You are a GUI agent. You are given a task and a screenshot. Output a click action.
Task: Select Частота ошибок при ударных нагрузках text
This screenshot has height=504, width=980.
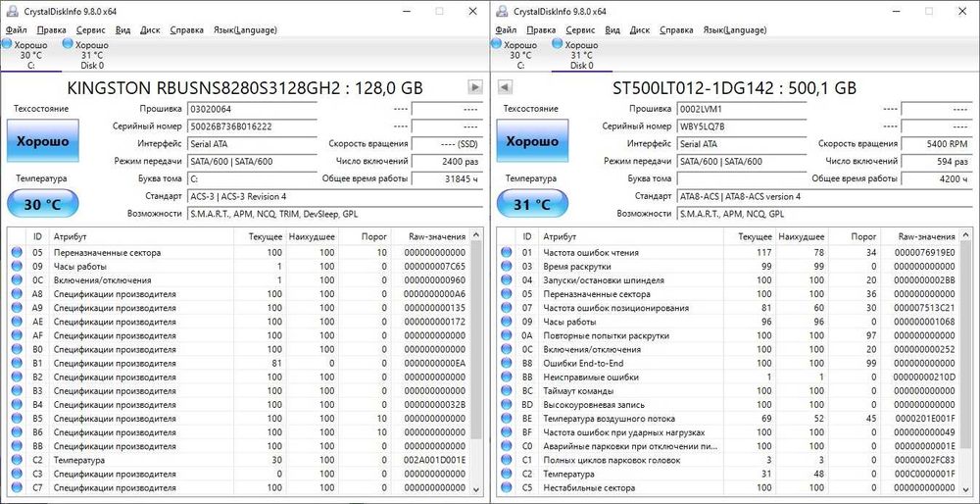tap(624, 432)
